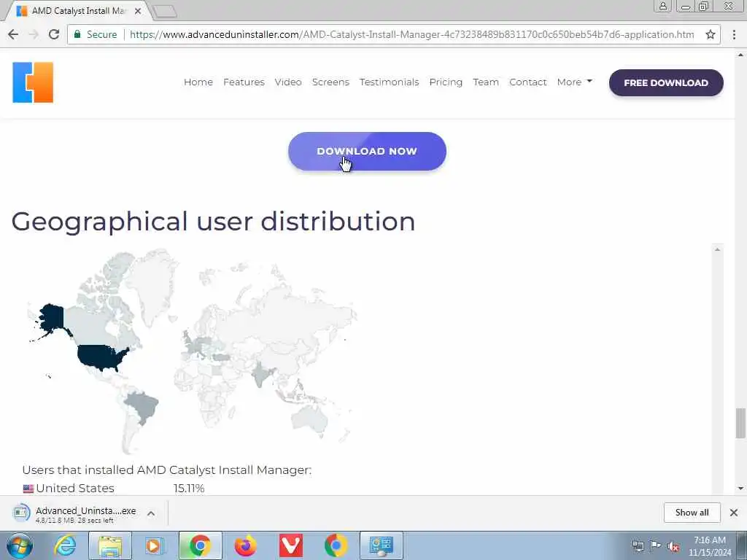Open Testimonials in the navigation
This screenshot has width=747, height=560.
point(390,82)
